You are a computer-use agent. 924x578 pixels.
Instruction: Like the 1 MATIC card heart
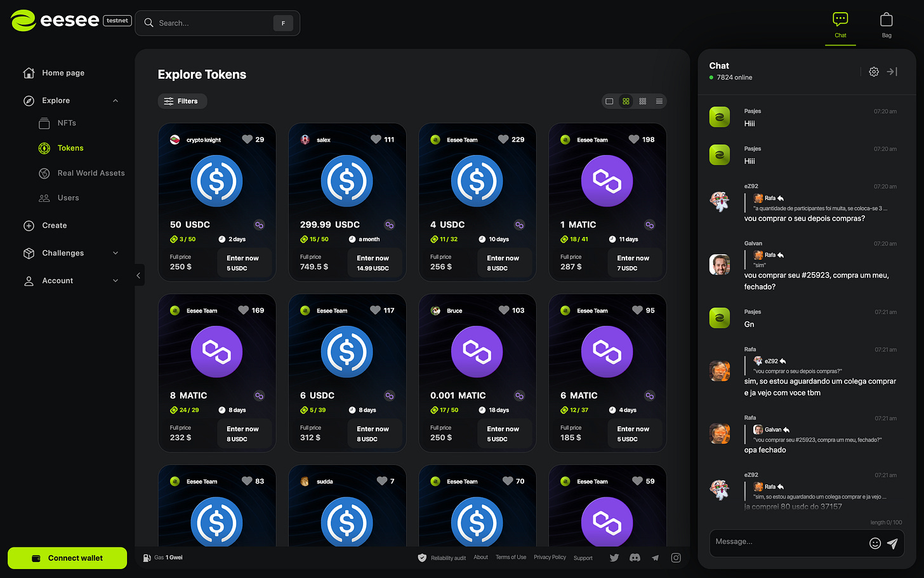coord(634,139)
